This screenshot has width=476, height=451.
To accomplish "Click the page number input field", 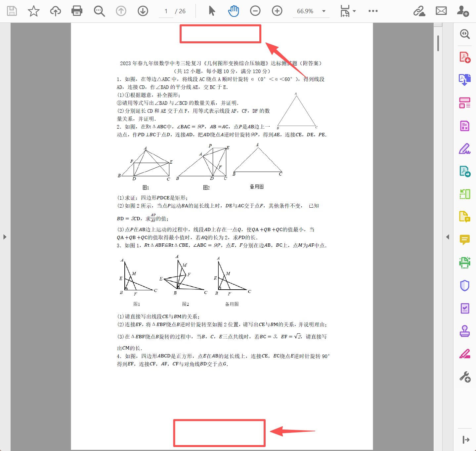I will [x=166, y=11].
